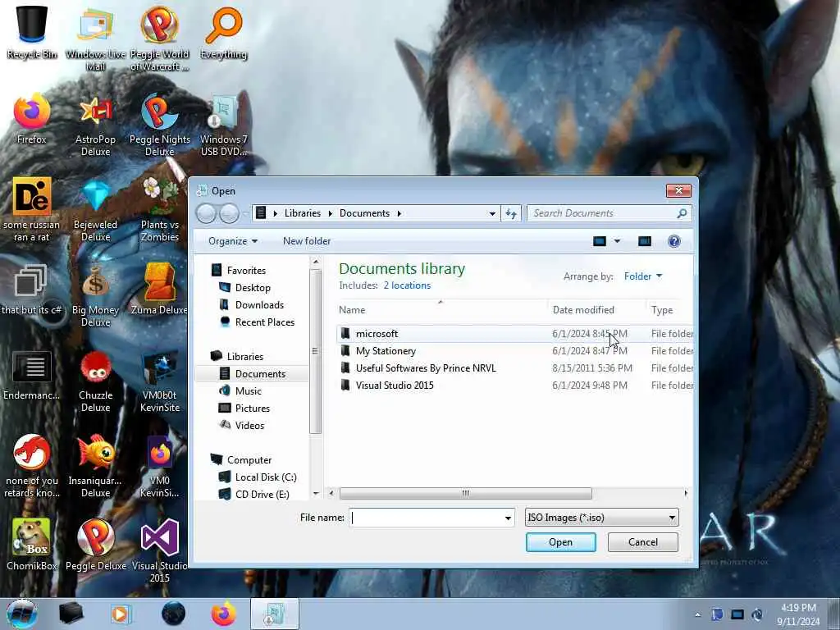Screen dimensions: 840x630
Task: Click the navigation pane vertical scrollbar
Action: pos(316,351)
